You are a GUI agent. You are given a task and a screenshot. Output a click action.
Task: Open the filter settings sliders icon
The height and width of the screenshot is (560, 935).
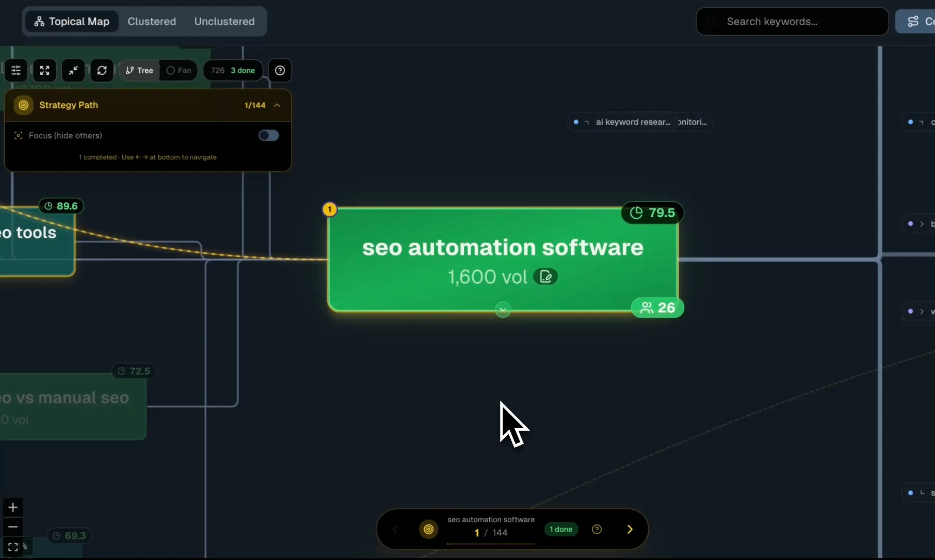(x=16, y=70)
